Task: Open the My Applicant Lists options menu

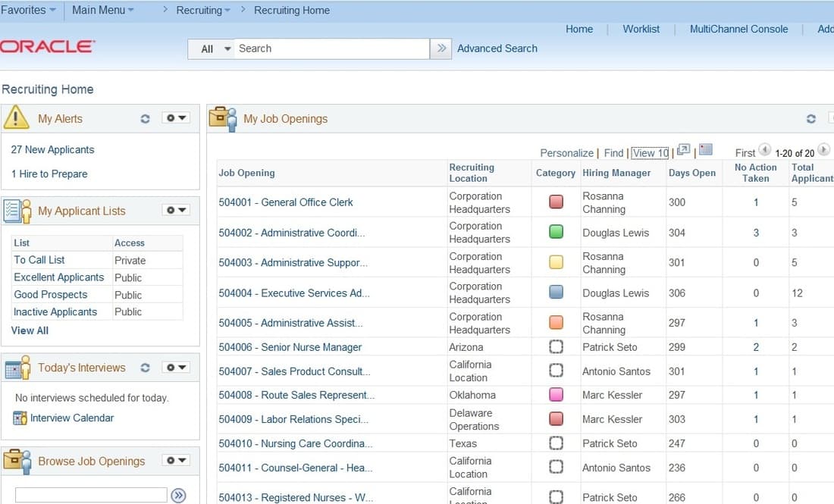Action: (x=176, y=210)
